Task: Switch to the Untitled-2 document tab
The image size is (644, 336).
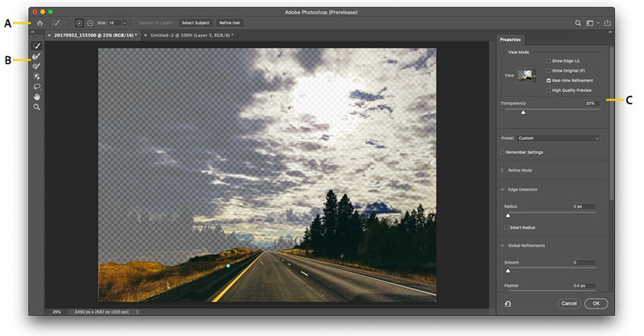Action: coord(192,35)
